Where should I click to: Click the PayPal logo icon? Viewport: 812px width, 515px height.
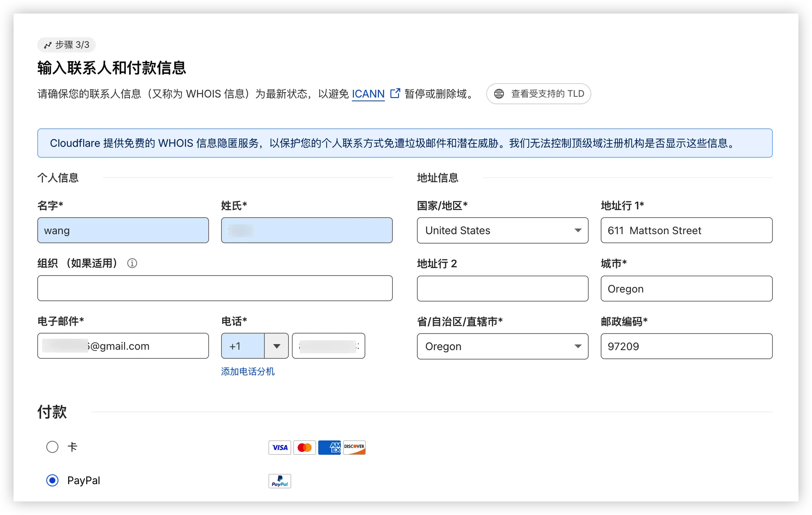(x=279, y=481)
